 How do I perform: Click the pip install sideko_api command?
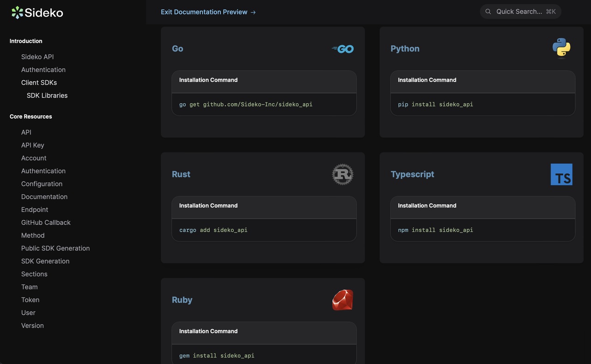click(x=435, y=104)
